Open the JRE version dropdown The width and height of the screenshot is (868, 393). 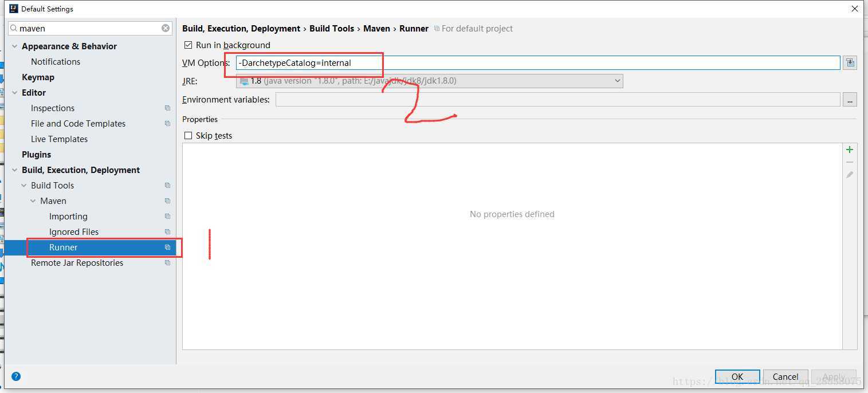coord(429,81)
